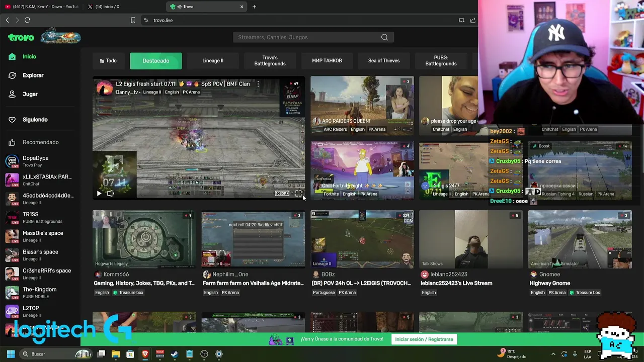Click the B0Bz streamer name
This screenshot has height=362, width=644.
(328, 275)
